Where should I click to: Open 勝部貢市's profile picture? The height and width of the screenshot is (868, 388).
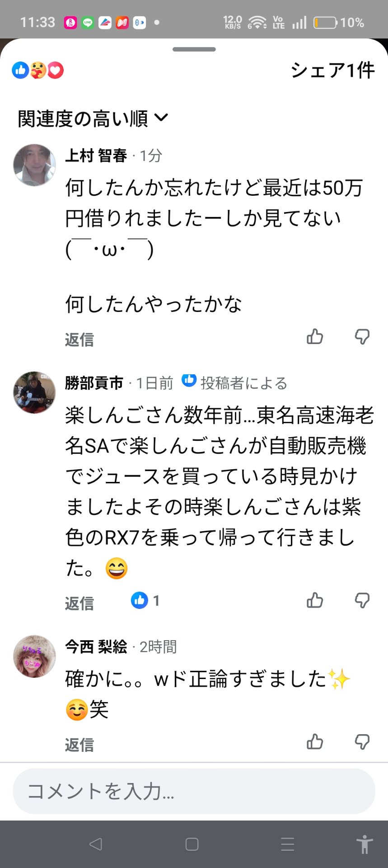34,392
